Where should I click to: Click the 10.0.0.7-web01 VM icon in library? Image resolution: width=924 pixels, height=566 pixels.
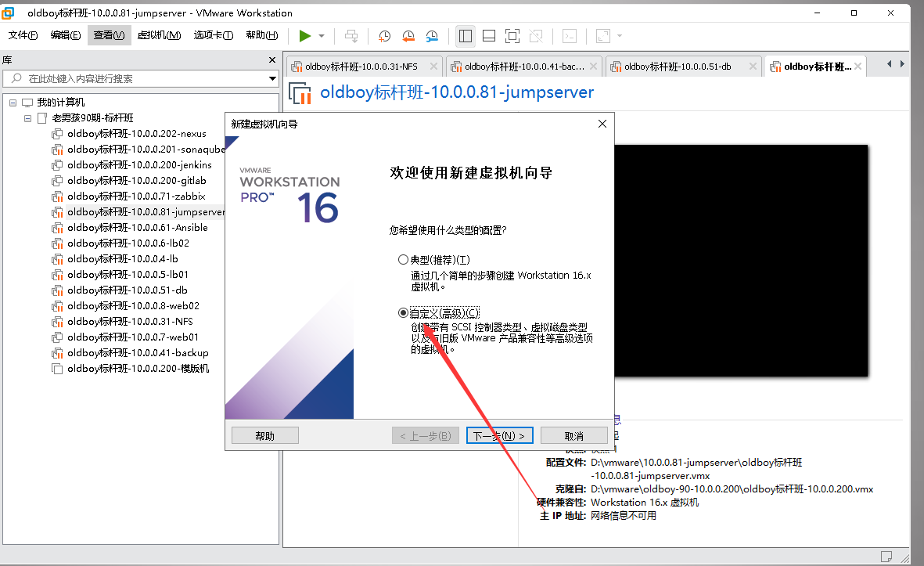click(57, 337)
